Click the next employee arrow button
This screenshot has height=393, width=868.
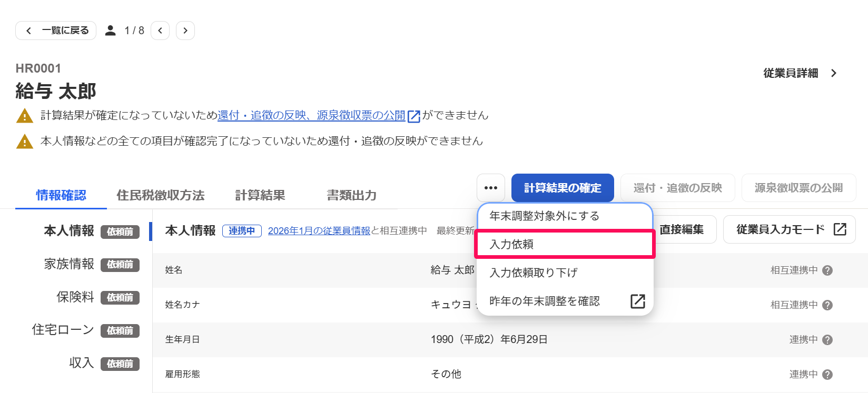point(185,31)
